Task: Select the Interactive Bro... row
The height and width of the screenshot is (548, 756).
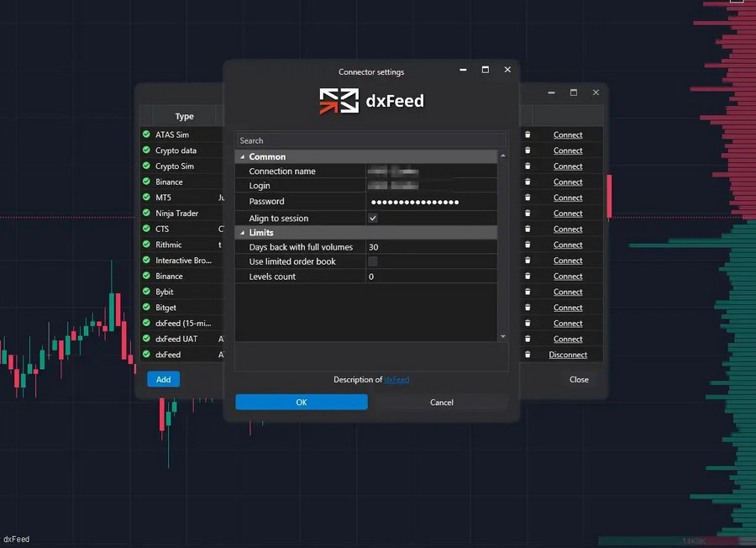Action: [183, 261]
